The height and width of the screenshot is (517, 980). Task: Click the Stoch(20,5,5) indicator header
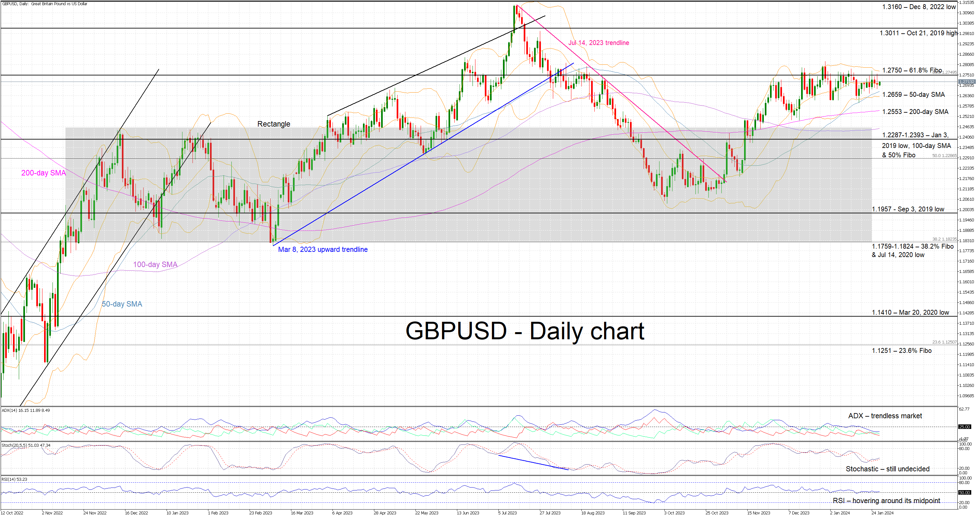pos(26,445)
